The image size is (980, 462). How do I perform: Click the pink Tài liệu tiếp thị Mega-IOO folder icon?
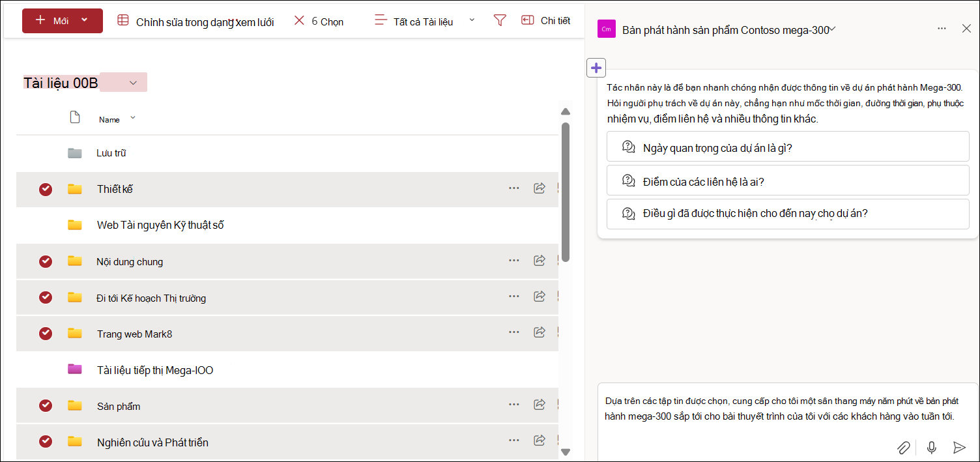75,369
